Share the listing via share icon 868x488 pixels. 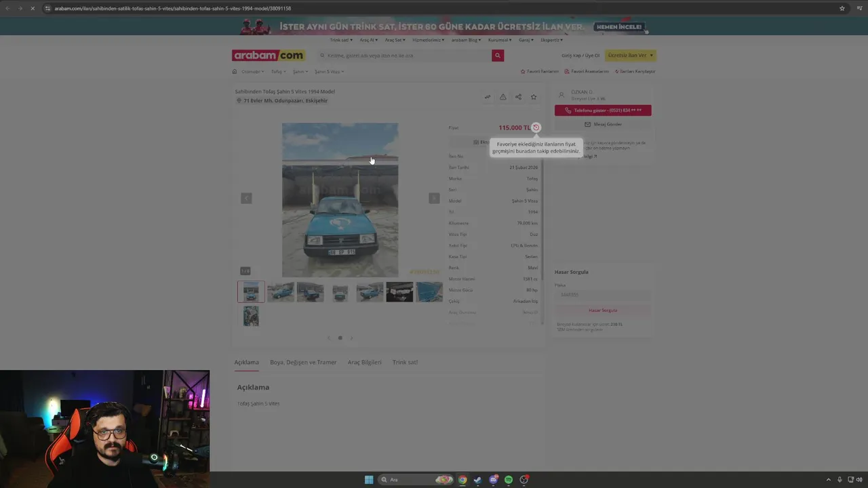518,97
